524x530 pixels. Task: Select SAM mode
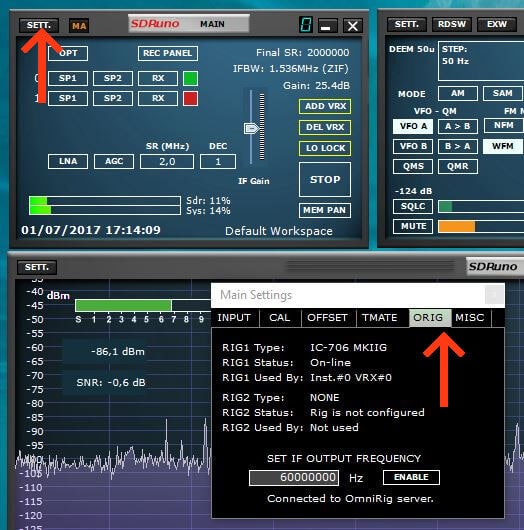(x=503, y=93)
